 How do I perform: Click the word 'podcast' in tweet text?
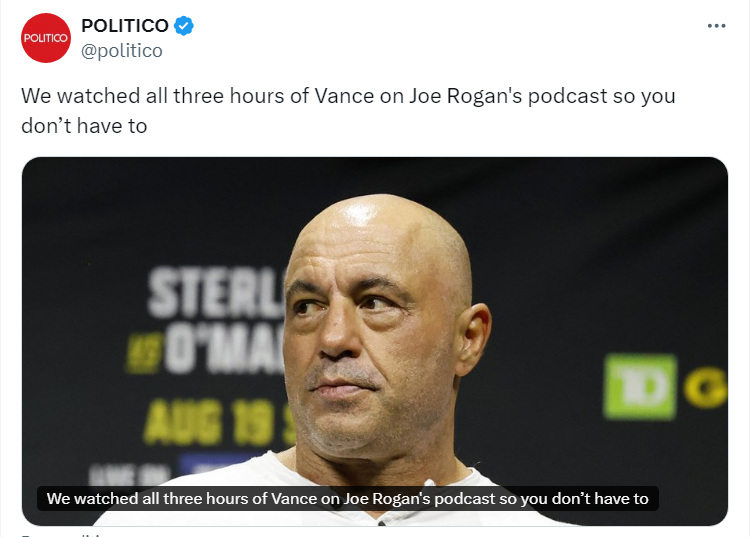click(x=567, y=96)
